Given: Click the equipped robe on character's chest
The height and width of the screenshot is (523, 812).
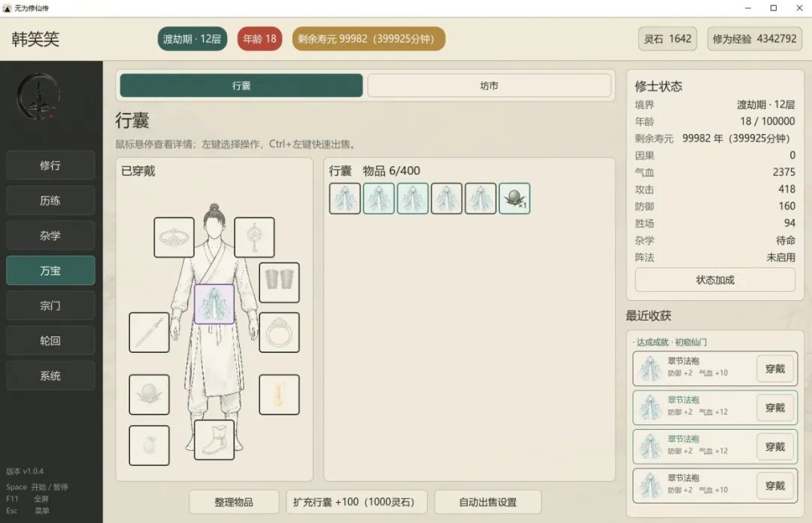Looking at the screenshot, I should coord(214,304).
